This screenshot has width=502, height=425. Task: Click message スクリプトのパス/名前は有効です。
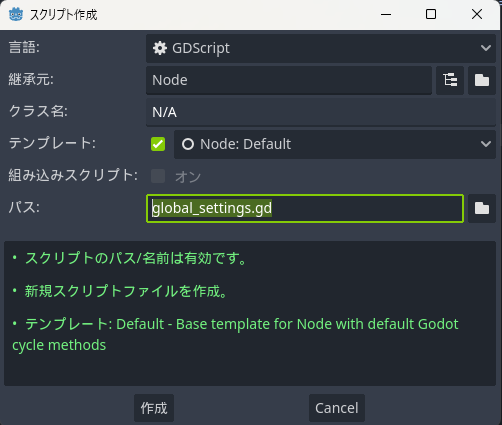136,258
